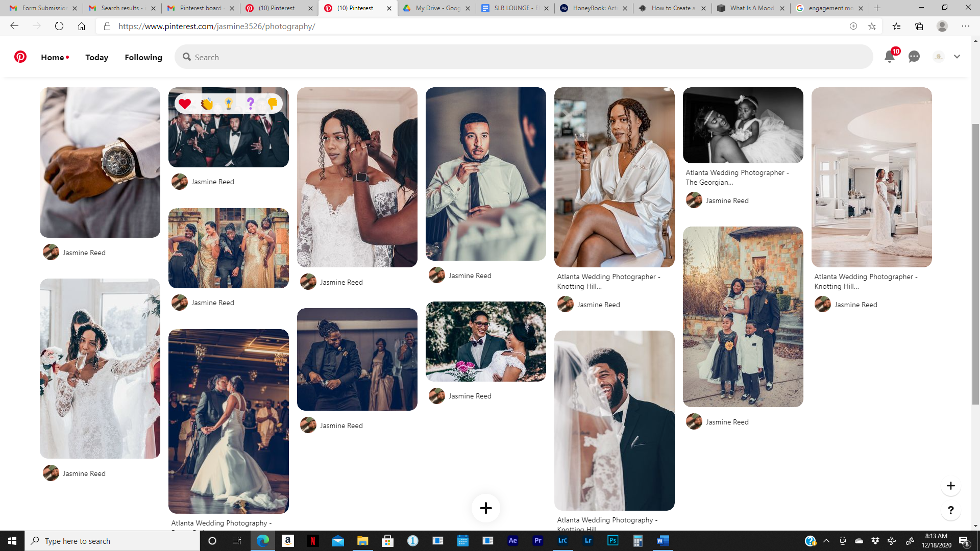
Task: Show hidden system tray icons
Action: [826, 541]
